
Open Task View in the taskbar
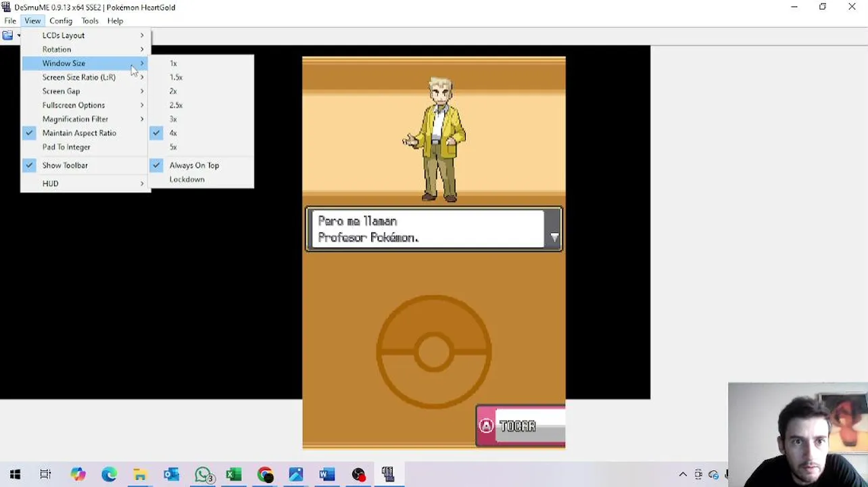click(45, 475)
